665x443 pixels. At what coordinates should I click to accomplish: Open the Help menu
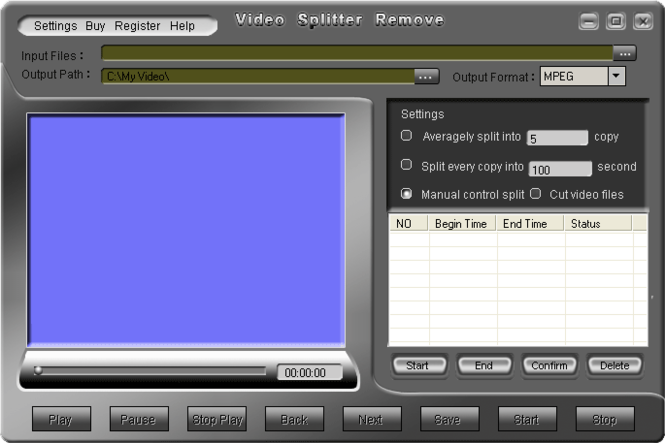coord(182,26)
